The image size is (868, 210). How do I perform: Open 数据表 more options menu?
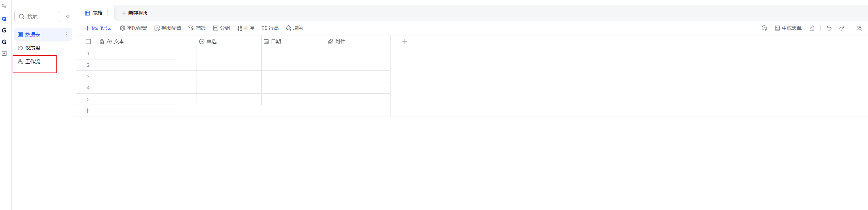tap(67, 34)
